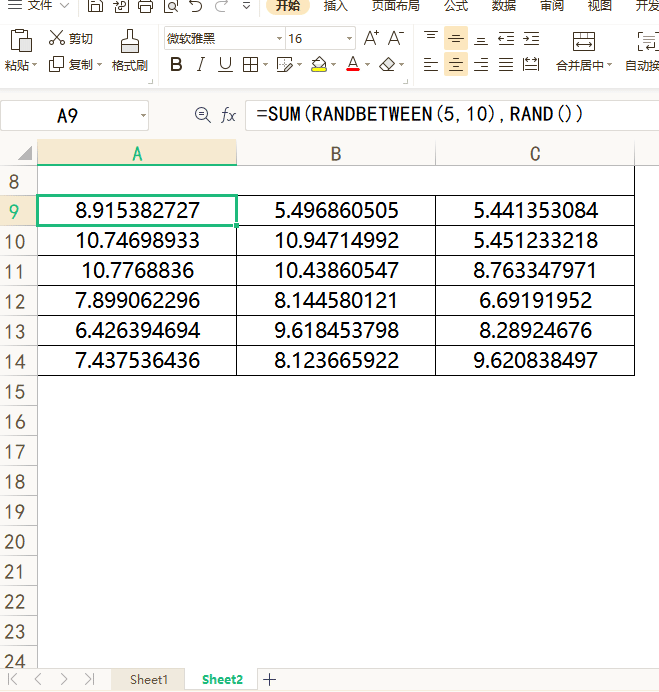Click the justify alignment icon
This screenshot has width=659, height=692.
coord(506,65)
